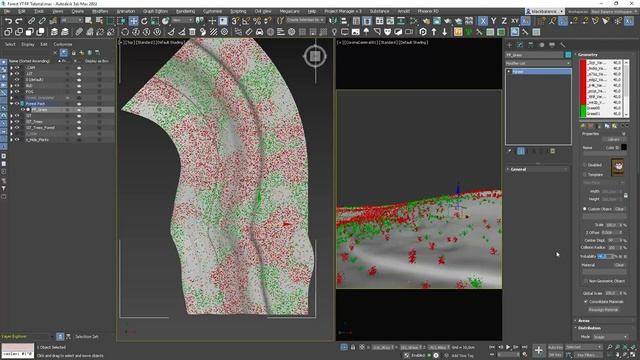Click the Geometry list vertical scrollbar

pos(626,89)
